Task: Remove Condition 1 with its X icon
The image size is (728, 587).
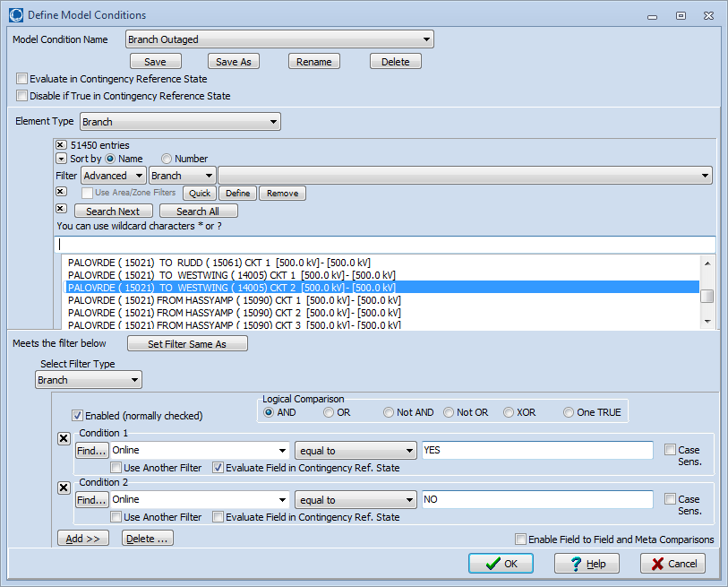Action: click(64, 438)
